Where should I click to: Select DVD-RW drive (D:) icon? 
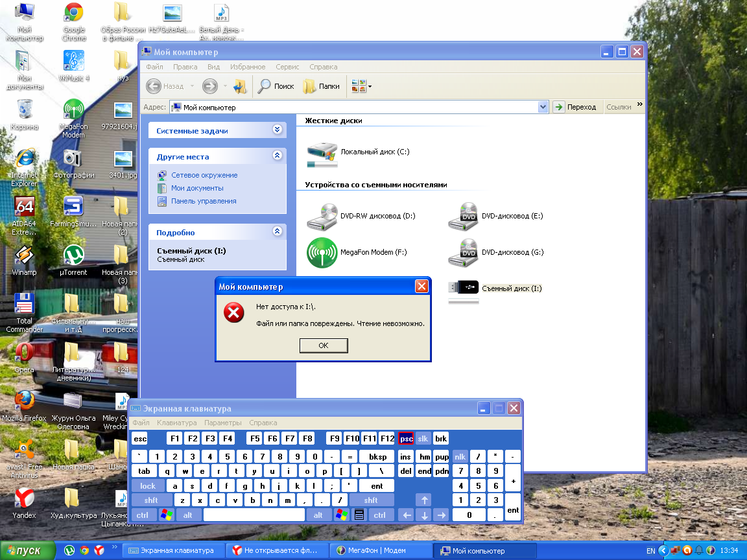[x=322, y=216]
